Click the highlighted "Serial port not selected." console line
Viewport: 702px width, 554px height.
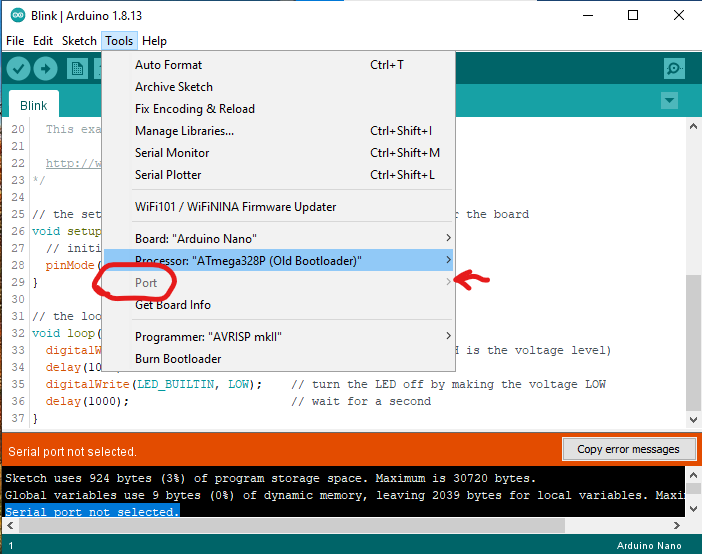92,511
